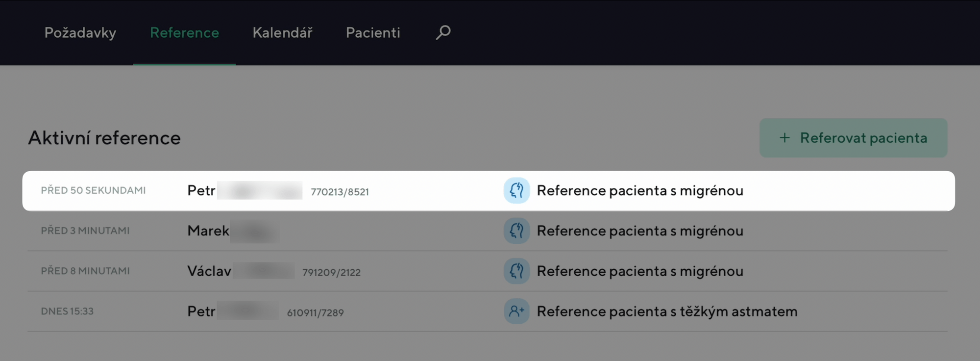Image resolution: width=980 pixels, height=361 pixels.
Task: Click migraine icon in Petr's top row
Action: 516,190
